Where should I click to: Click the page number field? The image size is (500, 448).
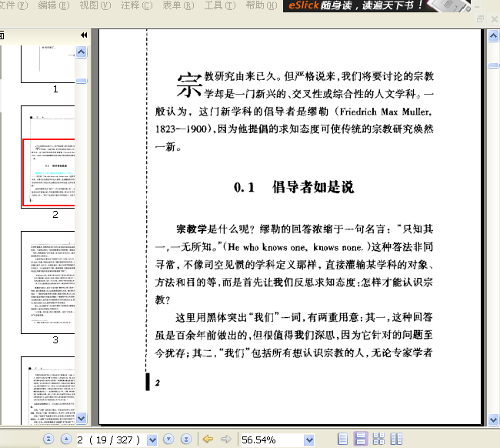111,440
